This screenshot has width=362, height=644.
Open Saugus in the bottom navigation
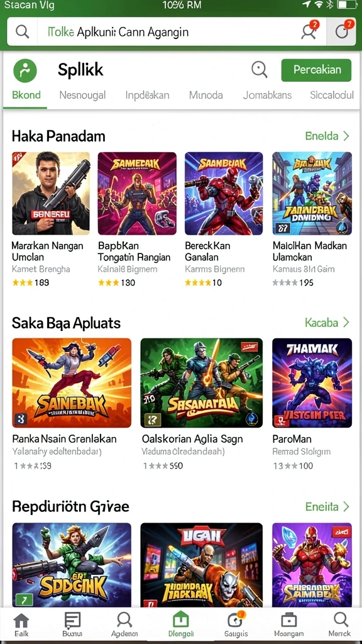coord(236,625)
